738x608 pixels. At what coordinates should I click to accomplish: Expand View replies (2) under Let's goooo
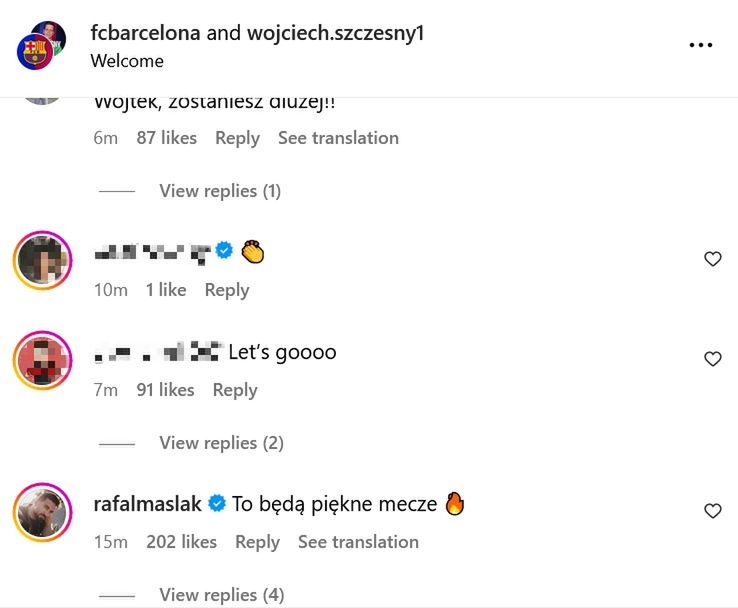tap(221, 443)
